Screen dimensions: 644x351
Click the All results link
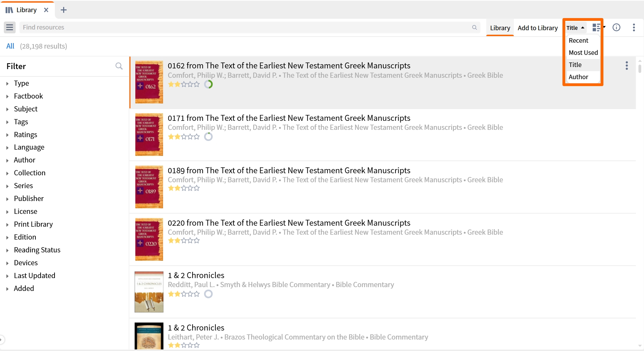coord(10,46)
